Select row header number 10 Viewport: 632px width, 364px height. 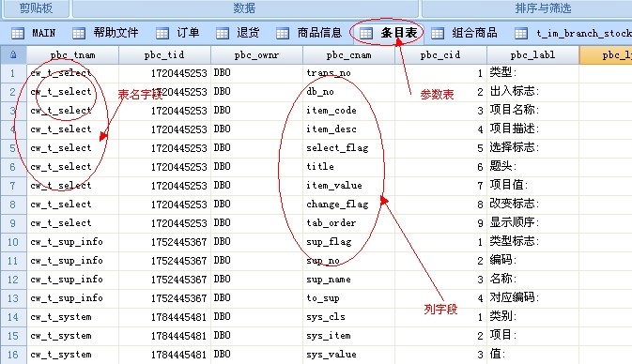(x=13, y=242)
